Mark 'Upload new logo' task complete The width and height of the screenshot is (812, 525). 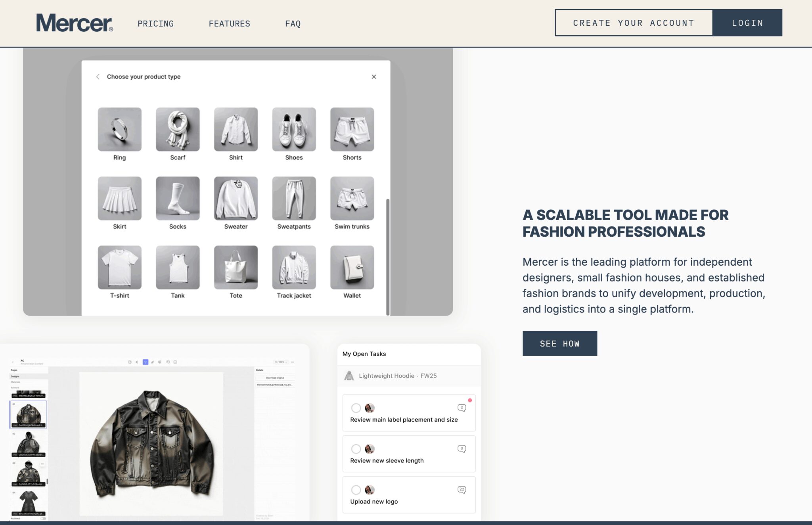[x=356, y=490]
